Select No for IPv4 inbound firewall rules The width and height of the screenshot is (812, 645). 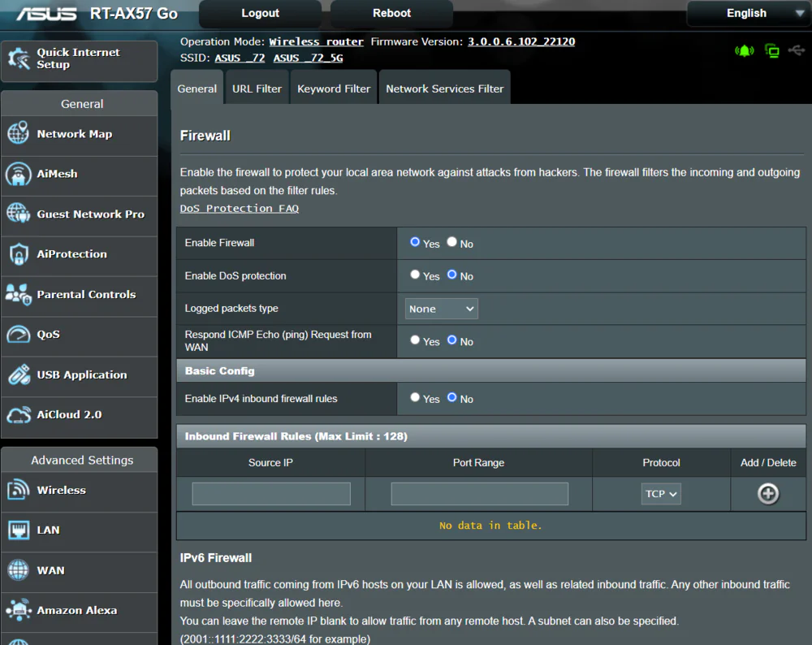click(452, 397)
